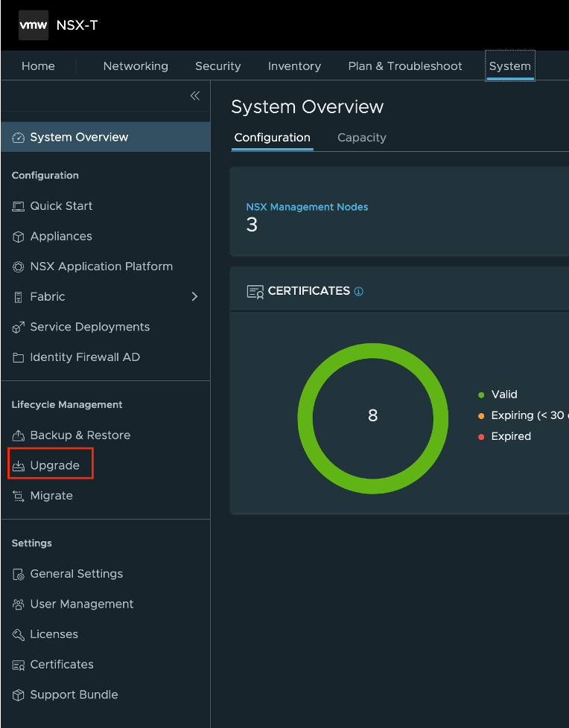
Task: Click the Certificates info icon
Action: [359, 292]
